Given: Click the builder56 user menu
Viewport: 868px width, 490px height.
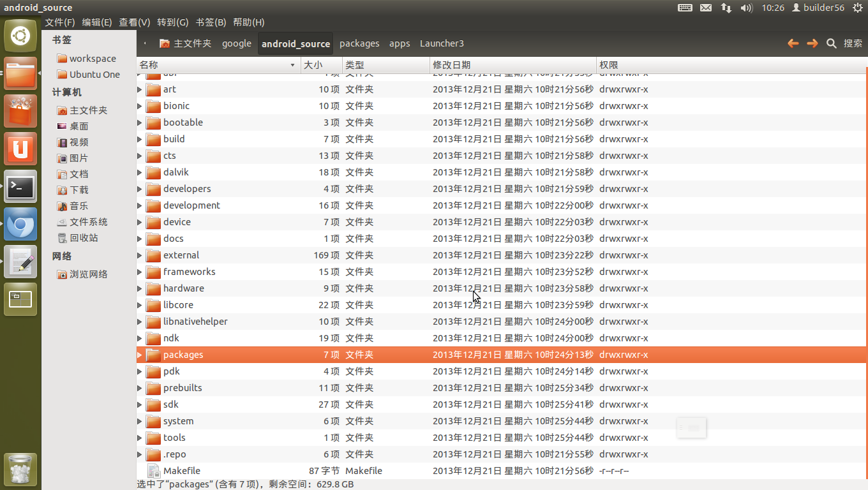Looking at the screenshot, I should coord(818,8).
